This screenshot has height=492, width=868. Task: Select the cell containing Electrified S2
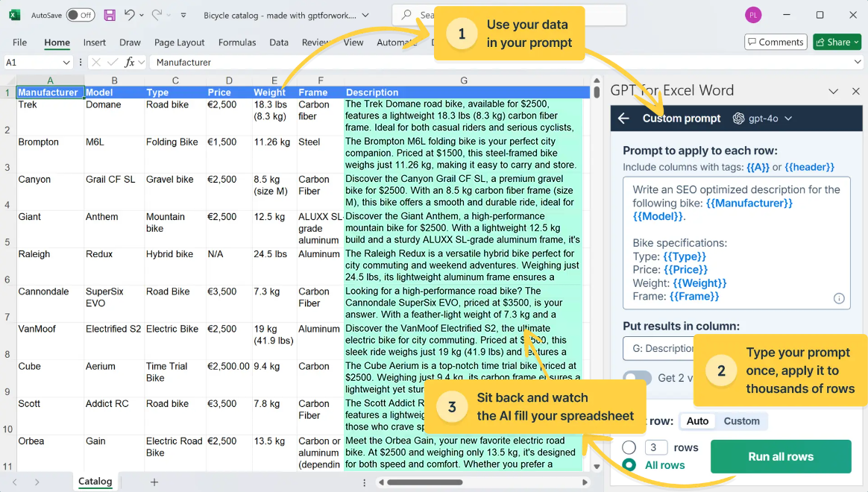pos(114,341)
